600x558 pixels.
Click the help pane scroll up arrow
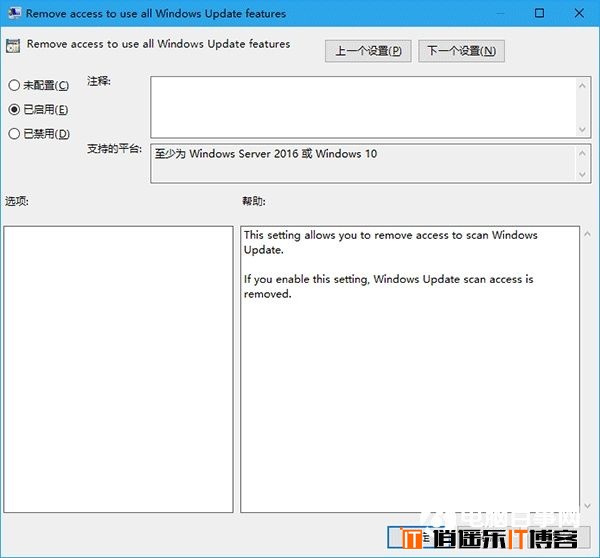[x=587, y=234]
